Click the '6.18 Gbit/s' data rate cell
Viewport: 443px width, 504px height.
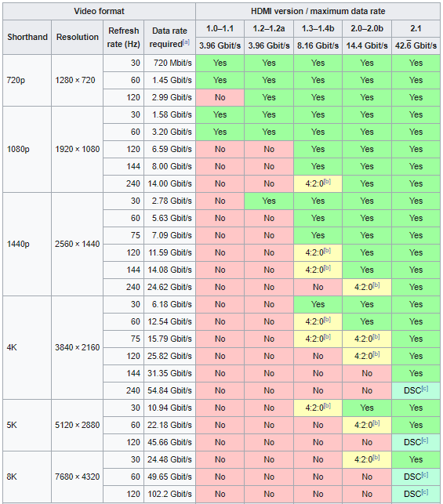[169, 304]
